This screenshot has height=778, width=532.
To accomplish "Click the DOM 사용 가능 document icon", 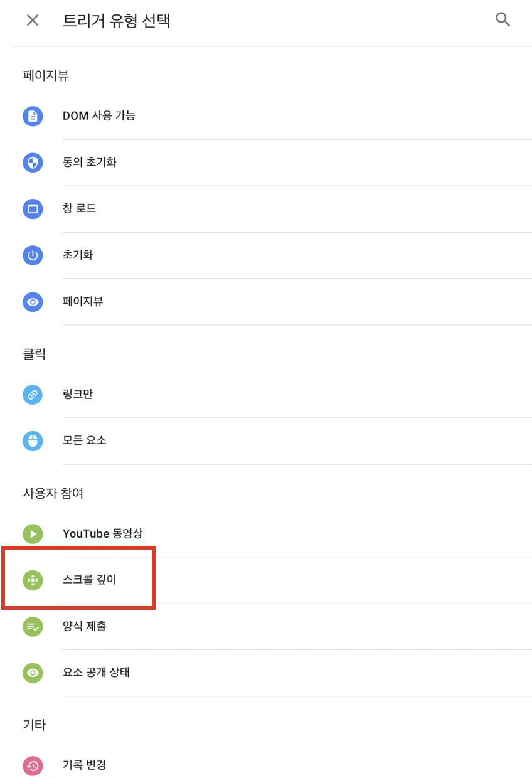I will [x=33, y=116].
